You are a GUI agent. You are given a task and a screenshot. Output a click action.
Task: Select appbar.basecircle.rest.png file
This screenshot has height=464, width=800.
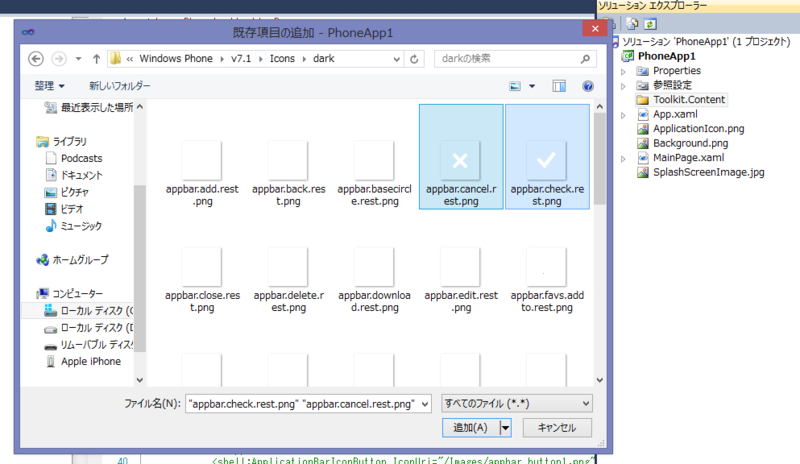click(x=374, y=174)
